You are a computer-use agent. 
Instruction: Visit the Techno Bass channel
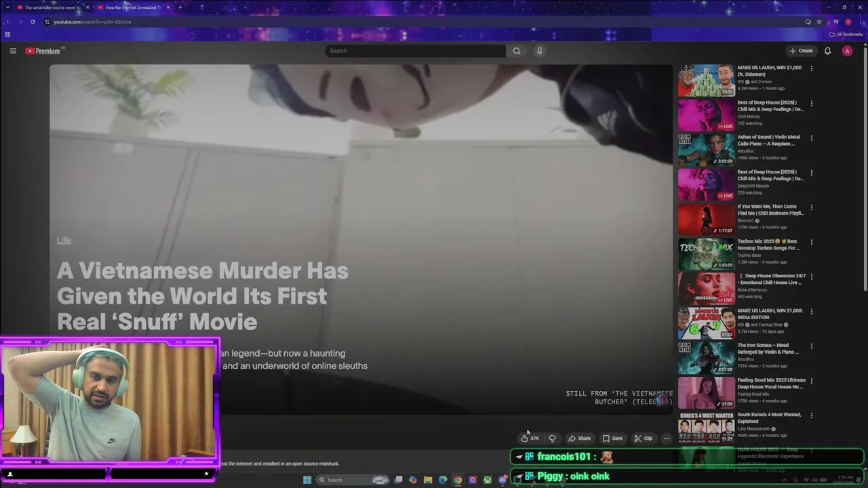(x=749, y=255)
